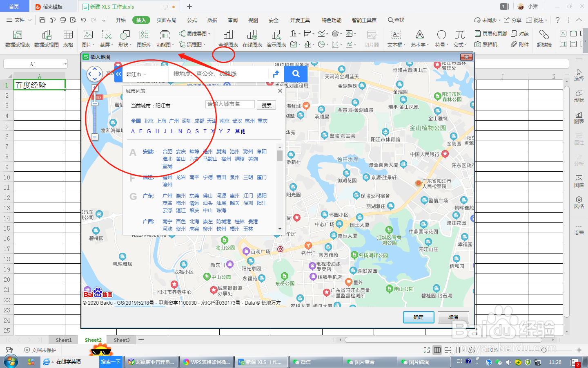Insert a hyperlink with 超链接 icon

coord(544,35)
